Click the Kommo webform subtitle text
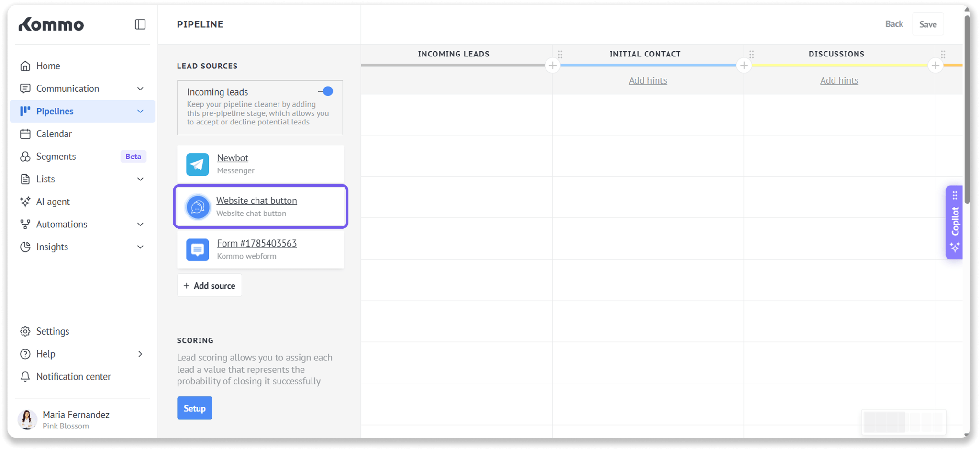The height and width of the screenshot is (450, 980). coord(247,256)
